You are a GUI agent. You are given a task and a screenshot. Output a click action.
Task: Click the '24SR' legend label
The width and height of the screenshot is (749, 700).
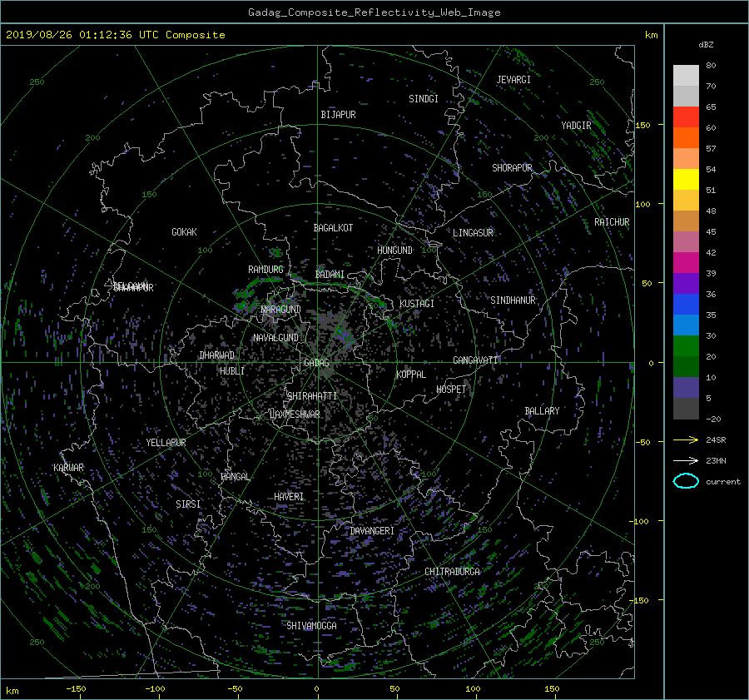click(x=716, y=439)
